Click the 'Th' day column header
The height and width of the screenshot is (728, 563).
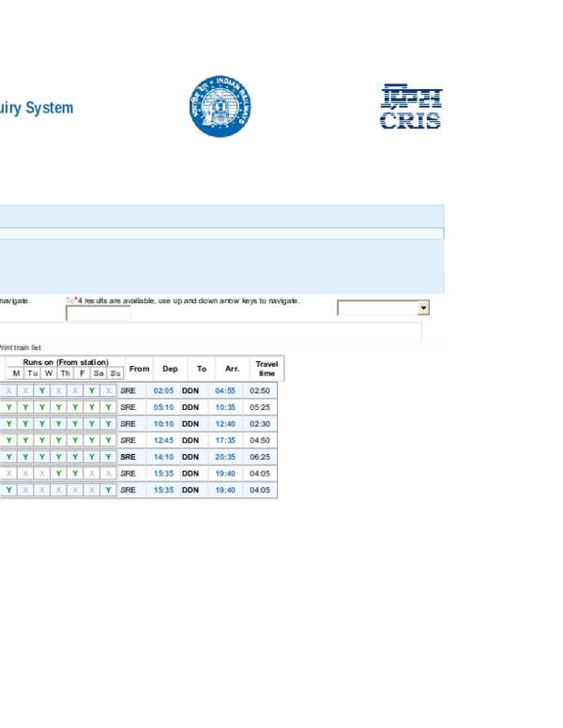(66, 373)
